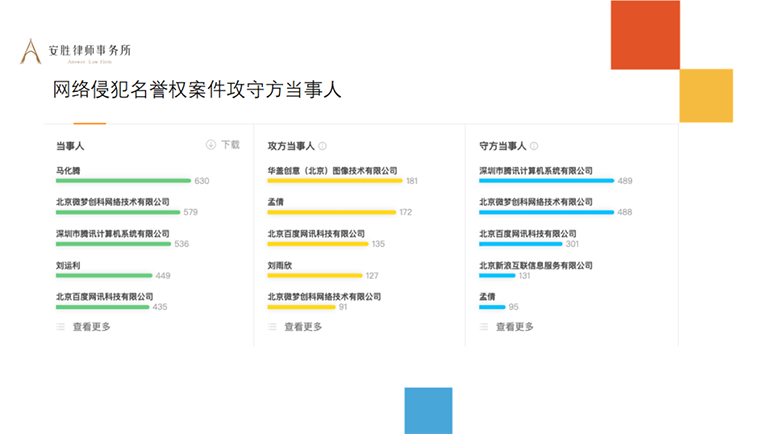Select 北京微梦创科网络技术有限公司 in 守方当事人 column
770x434 pixels.
coord(536,202)
